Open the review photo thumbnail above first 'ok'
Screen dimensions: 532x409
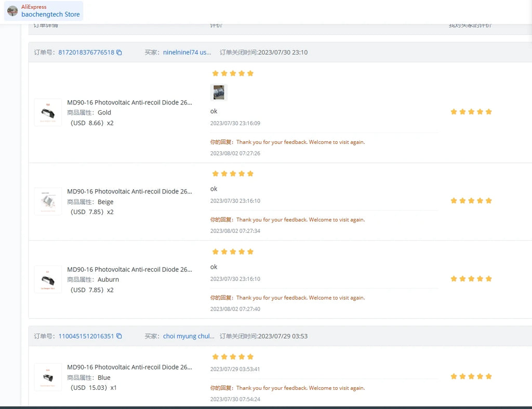[219, 93]
